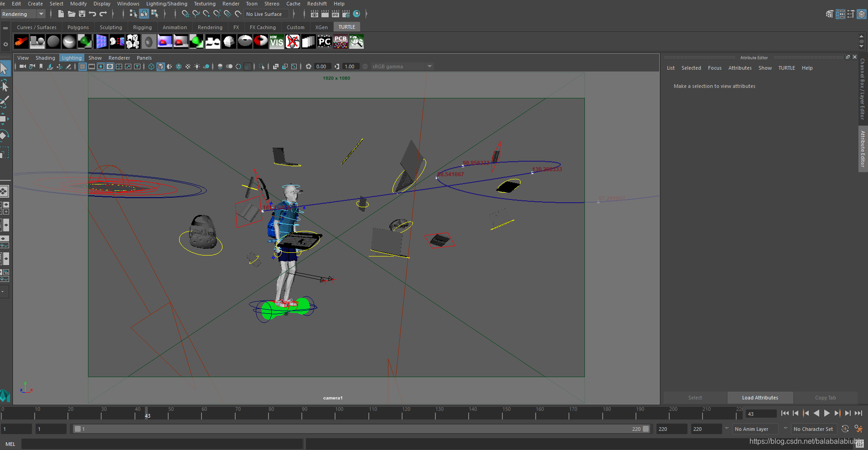This screenshot has height=450, width=868.
Task: Open the No Live Surface field
Action: coord(266,14)
